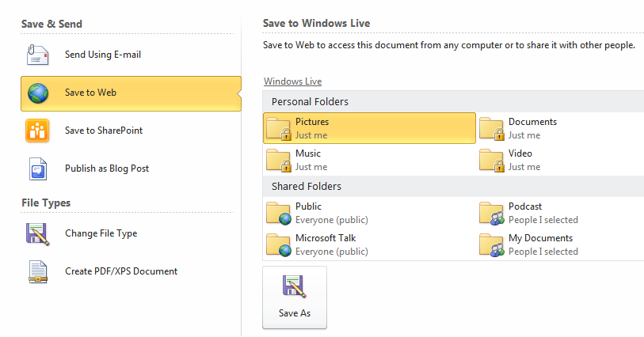Choose the My Documents shared folder
The height and width of the screenshot is (337, 644).
560,244
